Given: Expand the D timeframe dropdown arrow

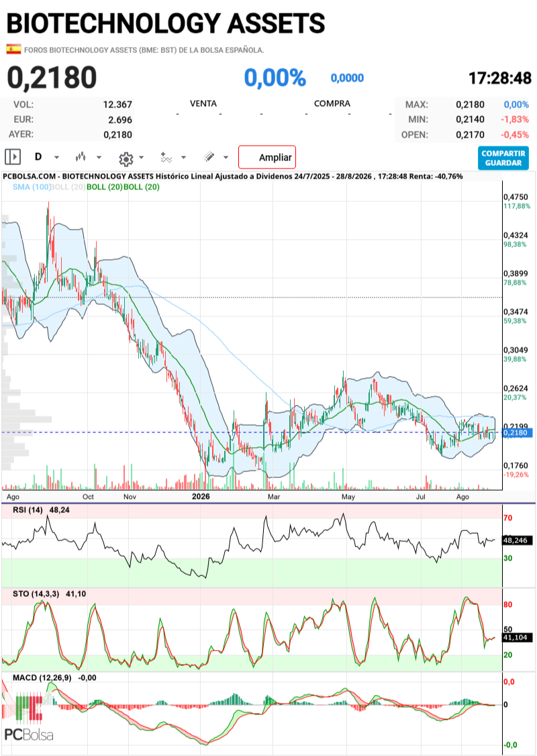Looking at the screenshot, I should pos(57,158).
